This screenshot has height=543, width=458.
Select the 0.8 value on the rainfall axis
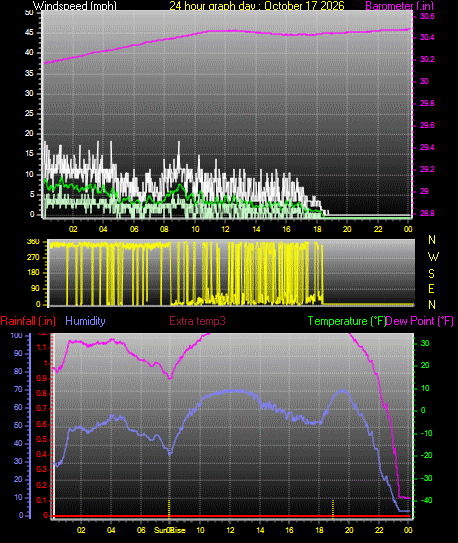pyautogui.click(x=42, y=393)
